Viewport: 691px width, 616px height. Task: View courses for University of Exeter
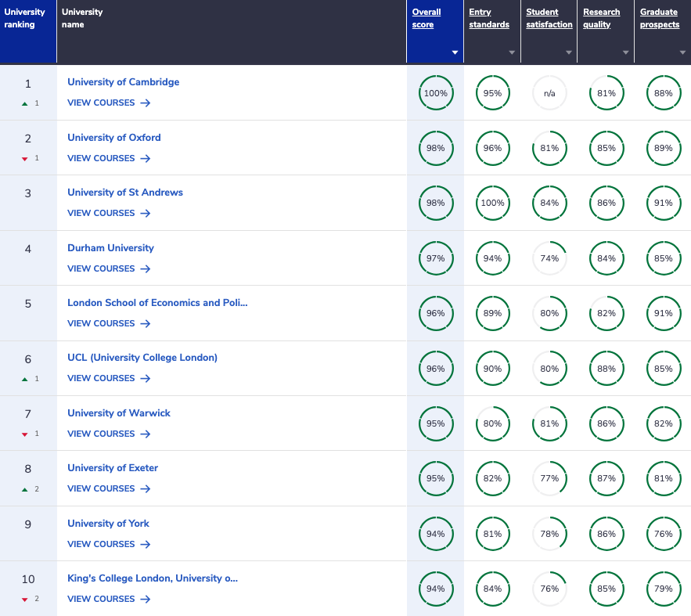pos(109,488)
